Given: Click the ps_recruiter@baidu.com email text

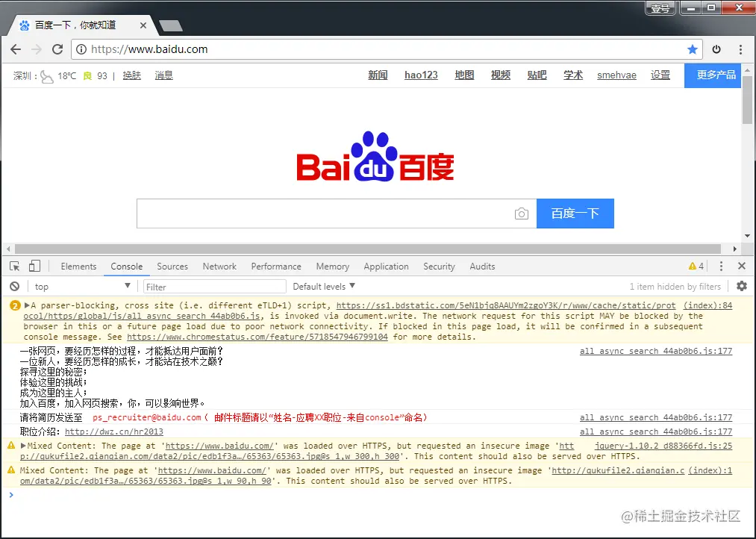Looking at the screenshot, I should click(x=146, y=417).
